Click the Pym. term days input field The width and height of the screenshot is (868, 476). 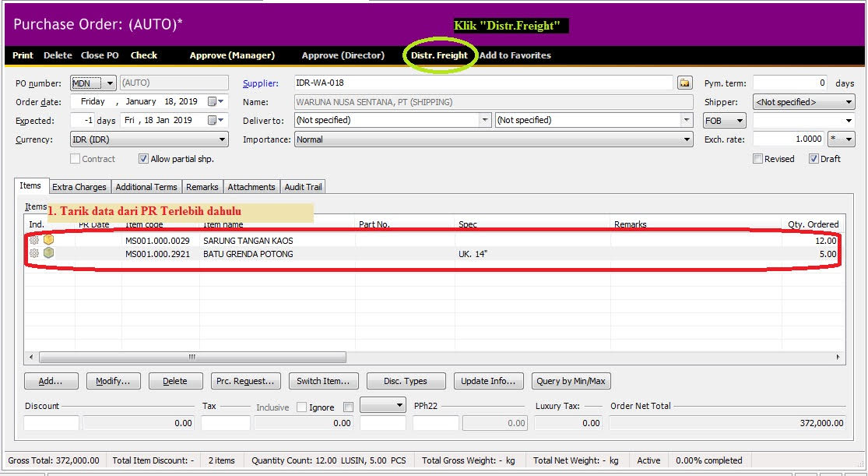click(790, 83)
